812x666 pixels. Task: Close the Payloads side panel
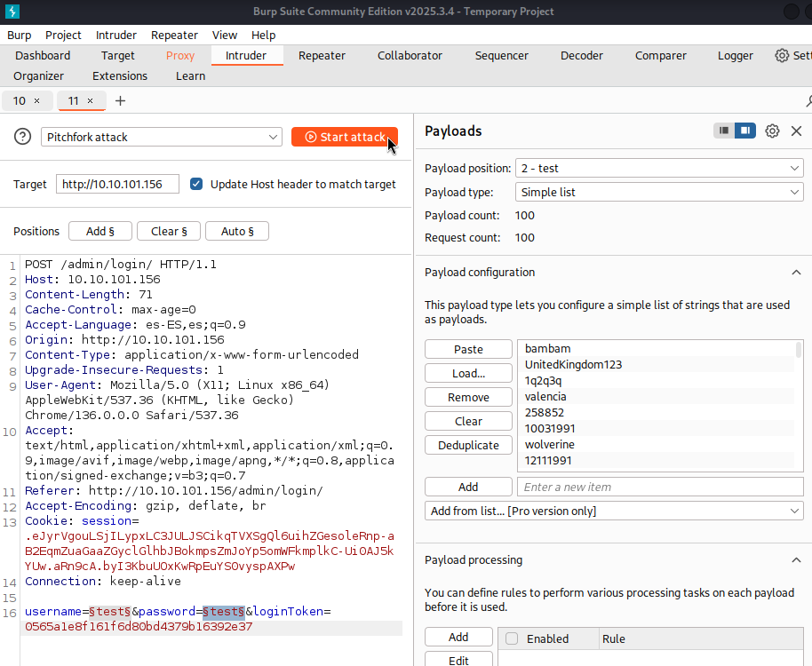pos(797,131)
